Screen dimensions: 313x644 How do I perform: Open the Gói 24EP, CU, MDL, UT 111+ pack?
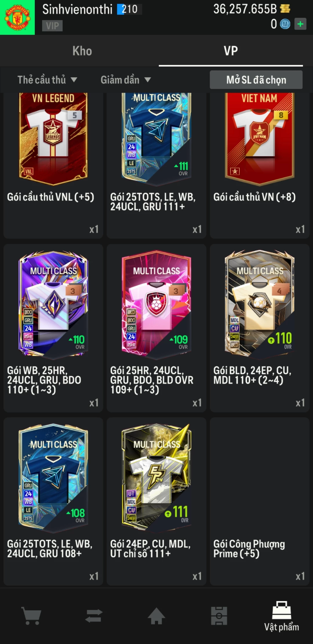click(156, 501)
